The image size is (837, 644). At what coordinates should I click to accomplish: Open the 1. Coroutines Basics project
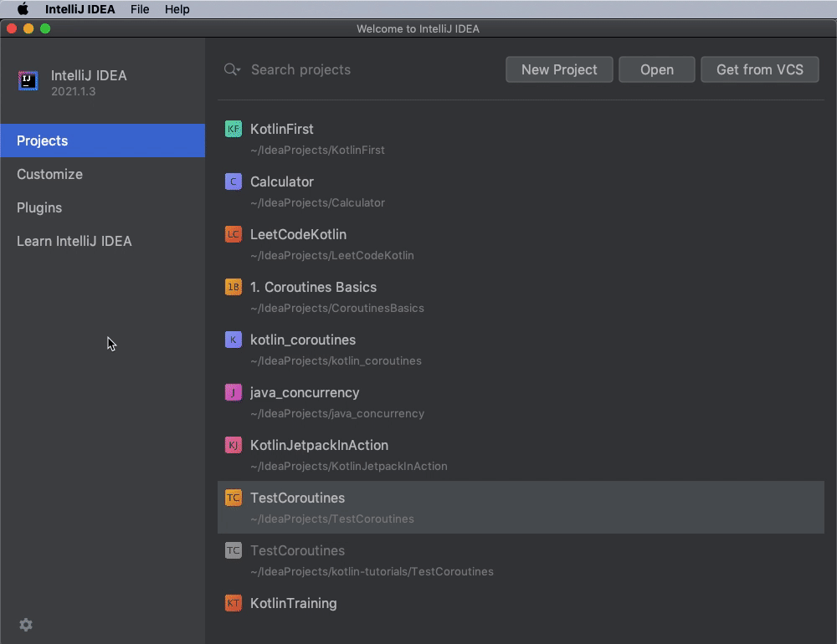point(313,287)
